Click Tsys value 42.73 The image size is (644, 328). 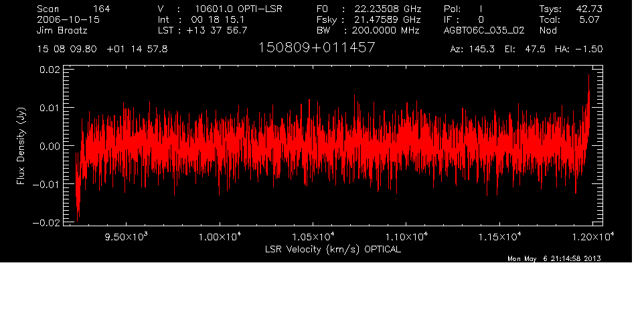(589, 9)
